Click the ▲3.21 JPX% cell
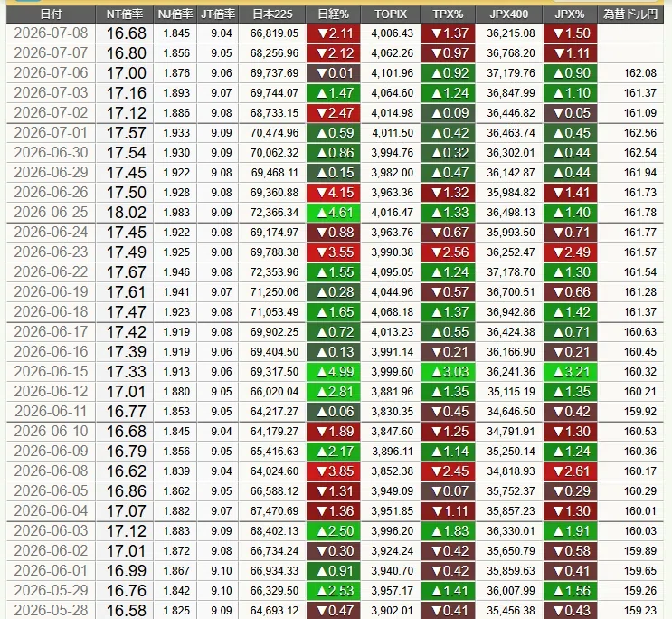This screenshot has width=672, height=619. 571,371
